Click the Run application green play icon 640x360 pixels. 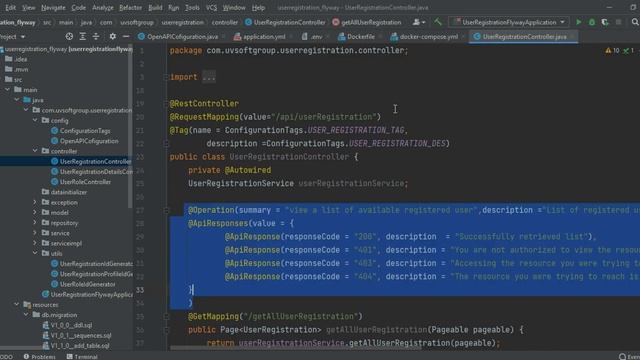(578, 22)
